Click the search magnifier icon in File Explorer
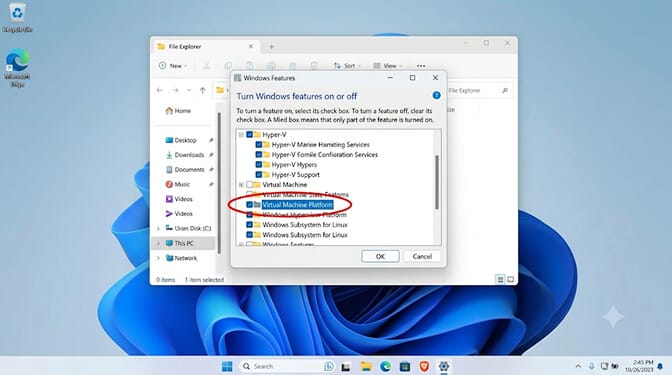 [504, 90]
